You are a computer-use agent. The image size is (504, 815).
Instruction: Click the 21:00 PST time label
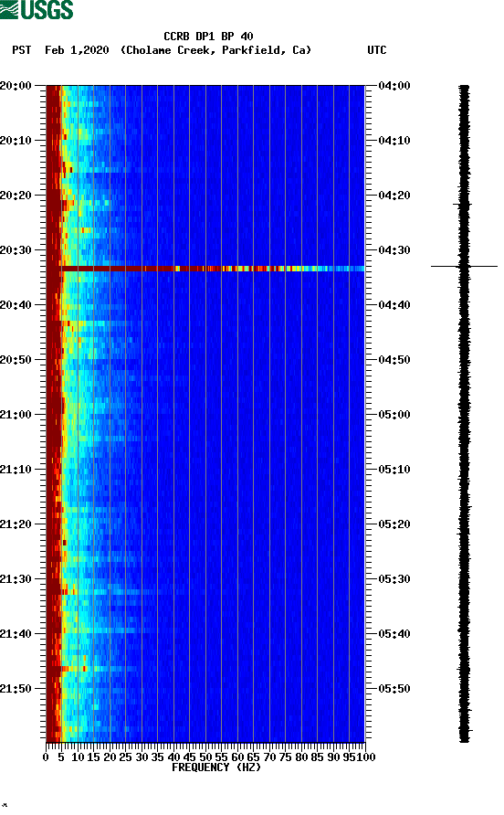click(16, 415)
